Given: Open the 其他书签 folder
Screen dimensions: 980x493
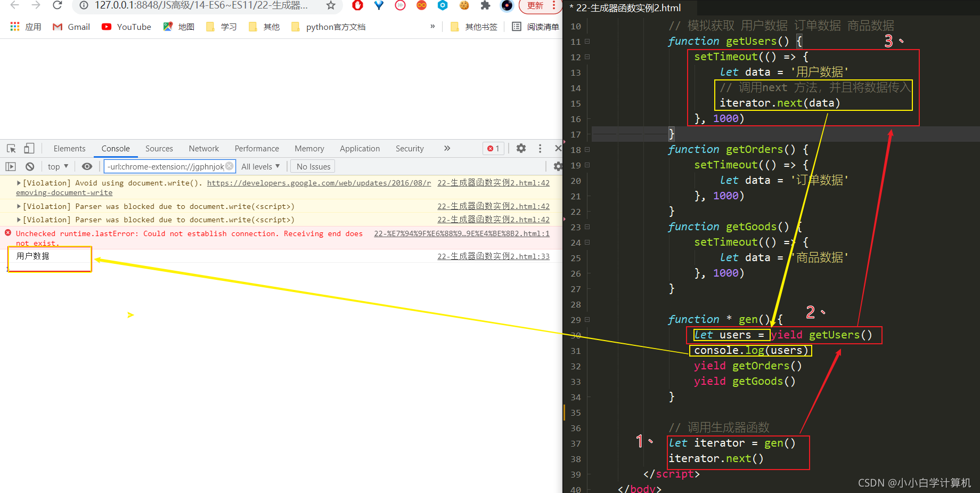Looking at the screenshot, I should 474,27.
